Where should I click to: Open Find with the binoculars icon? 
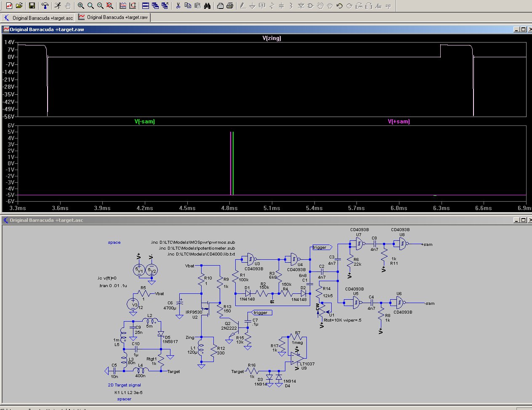207,6
